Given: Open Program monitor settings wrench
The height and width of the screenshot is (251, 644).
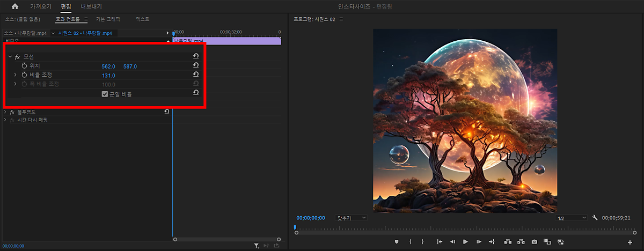Looking at the screenshot, I should [x=595, y=218].
